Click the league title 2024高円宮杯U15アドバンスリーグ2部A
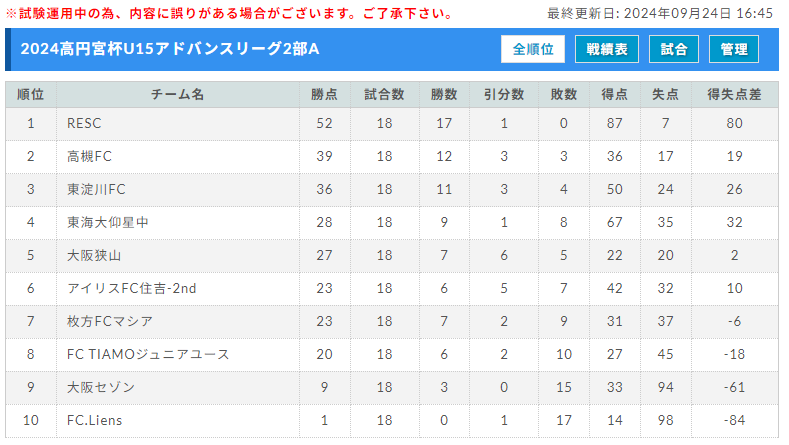The image size is (789, 445). [x=170, y=49]
